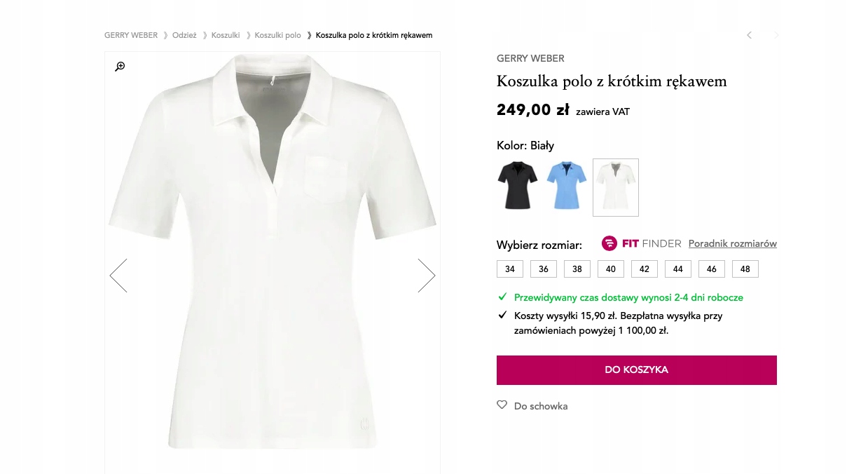Select the black polo color swatch
Image resolution: width=868 pixels, height=474 pixels.
click(x=517, y=186)
